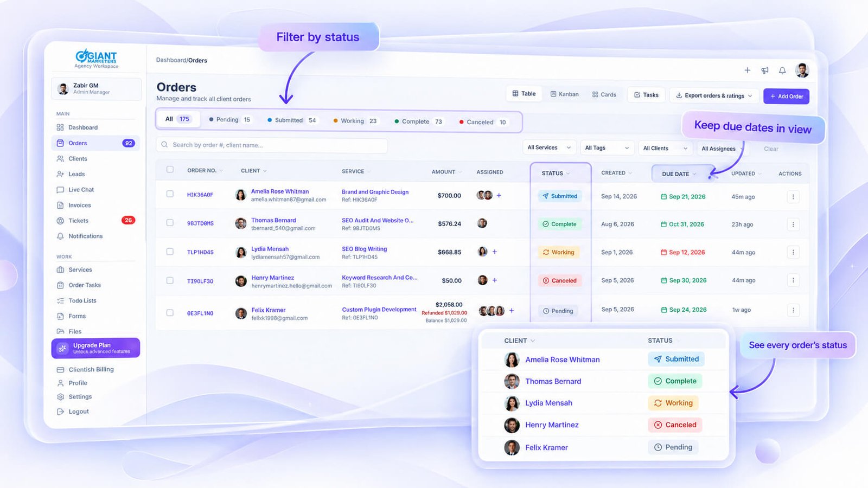Open the Tasks button
The image size is (868, 488).
pyautogui.click(x=646, y=95)
